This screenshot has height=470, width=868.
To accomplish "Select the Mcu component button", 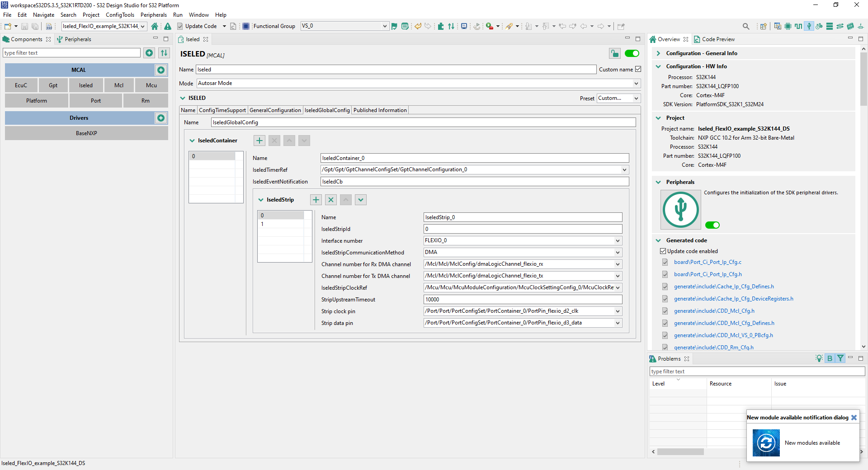I will [151, 85].
